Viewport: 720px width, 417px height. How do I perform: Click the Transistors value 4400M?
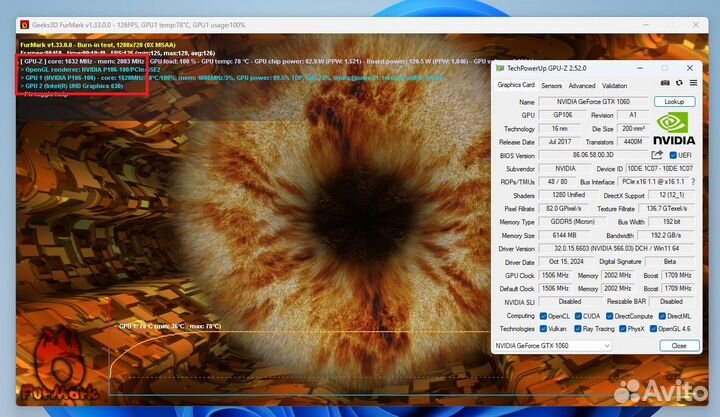pyautogui.click(x=633, y=142)
